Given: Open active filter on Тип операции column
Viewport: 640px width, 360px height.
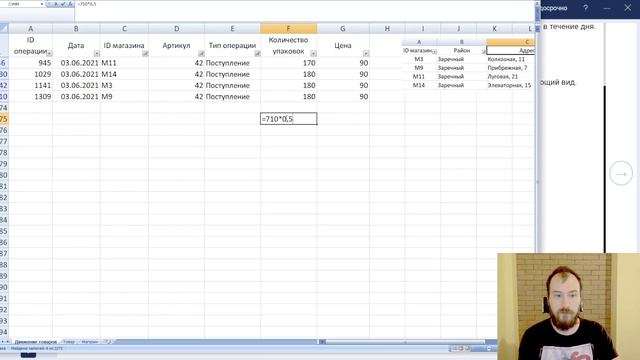Looking at the screenshot, I should 257,53.
